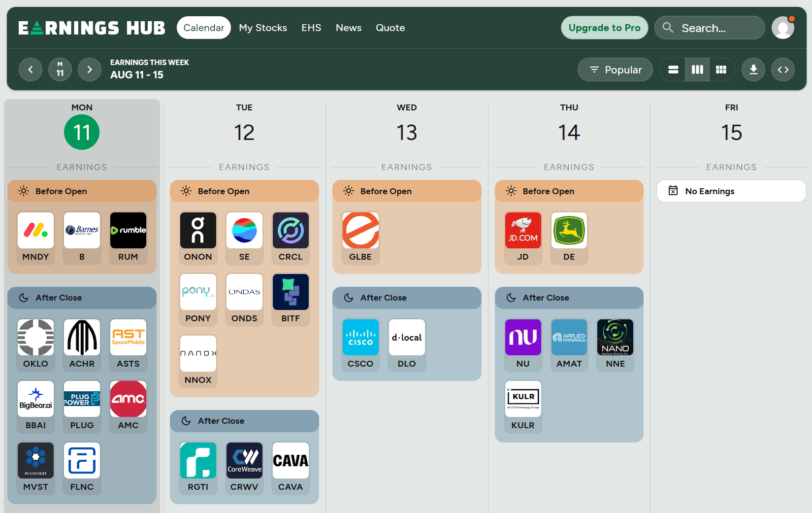Click the Earnings Hub logo
Image resolution: width=812 pixels, height=513 pixels.
(x=92, y=28)
